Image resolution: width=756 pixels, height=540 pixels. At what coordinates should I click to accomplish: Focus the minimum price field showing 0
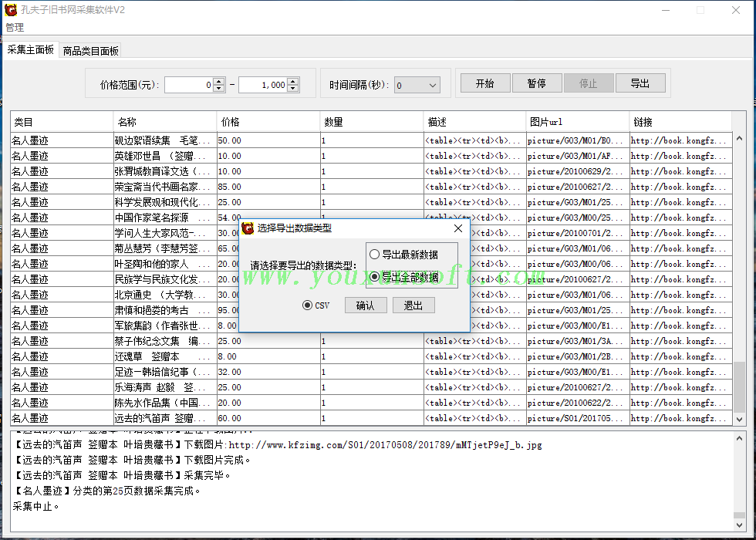coord(189,85)
